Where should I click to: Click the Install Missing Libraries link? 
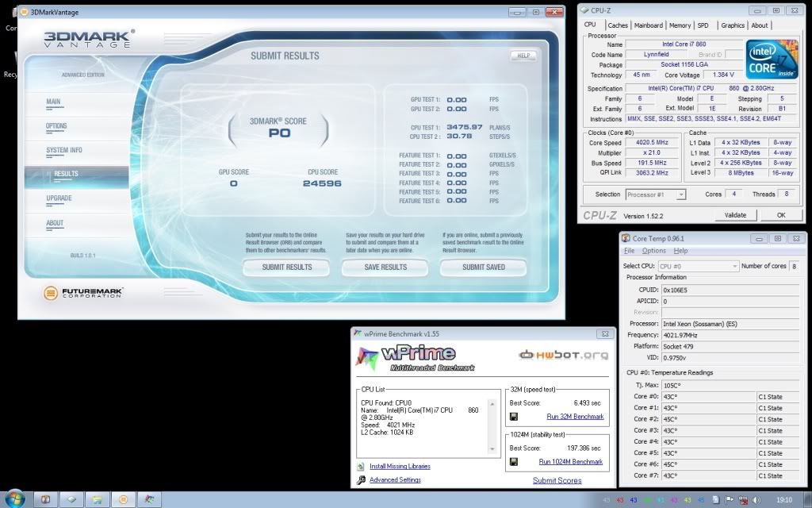point(400,467)
